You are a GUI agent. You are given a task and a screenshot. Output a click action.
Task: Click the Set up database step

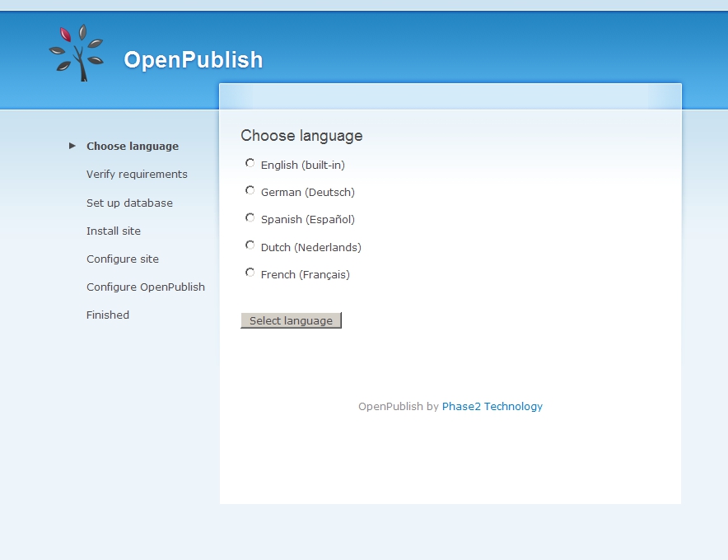pyautogui.click(x=129, y=203)
